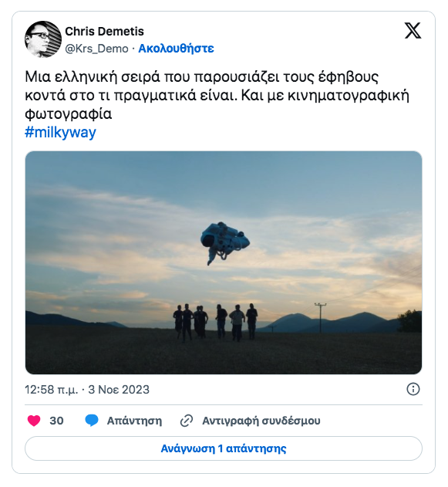This screenshot has height=487, width=448.
Task: Click the blue reply bubble icon
Action: coord(92,421)
